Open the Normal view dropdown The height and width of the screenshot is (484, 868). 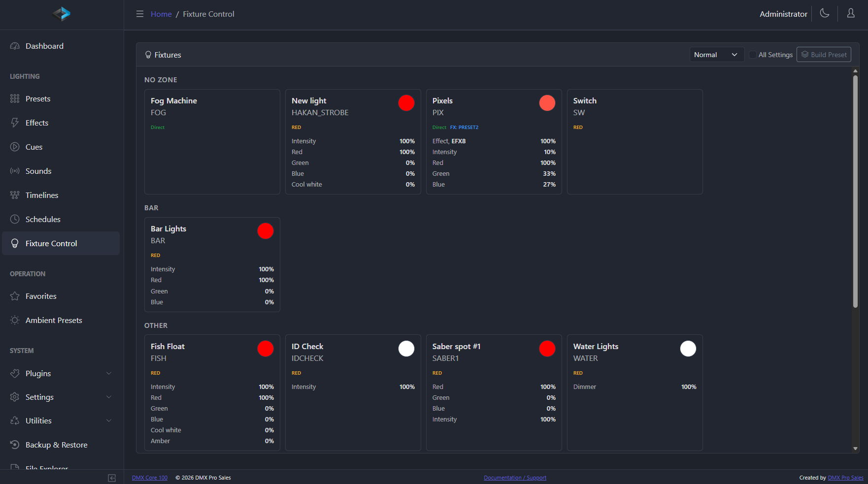point(717,55)
